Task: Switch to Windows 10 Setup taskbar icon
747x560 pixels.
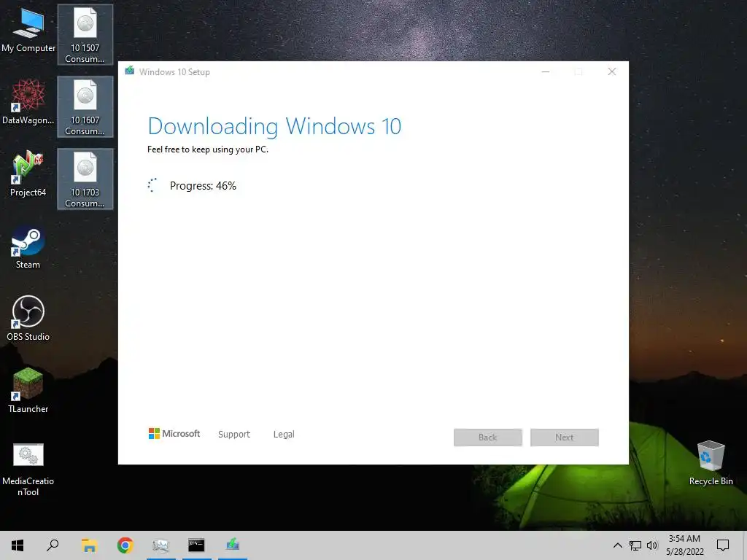Action: tap(233, 545)
